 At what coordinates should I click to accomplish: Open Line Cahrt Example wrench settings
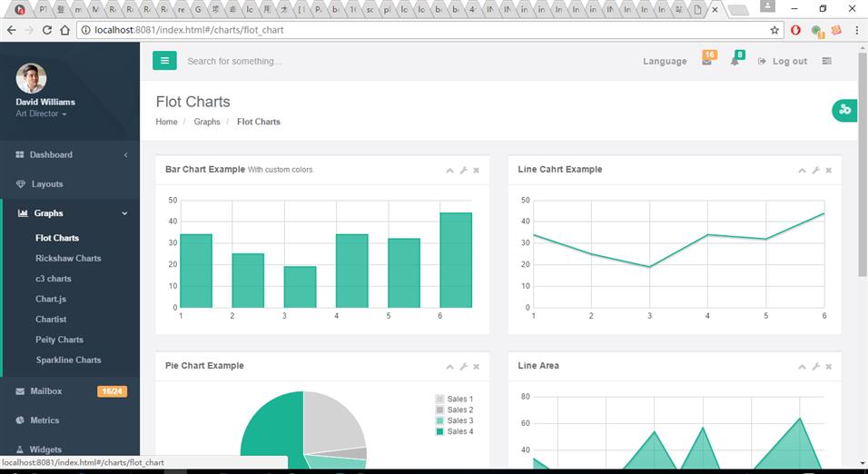816,170
